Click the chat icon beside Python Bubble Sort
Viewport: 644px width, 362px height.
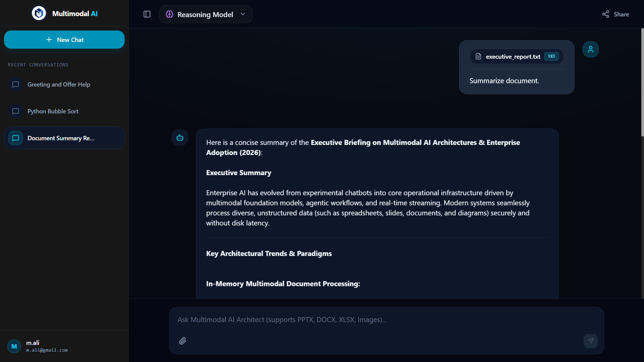(15, 111)
